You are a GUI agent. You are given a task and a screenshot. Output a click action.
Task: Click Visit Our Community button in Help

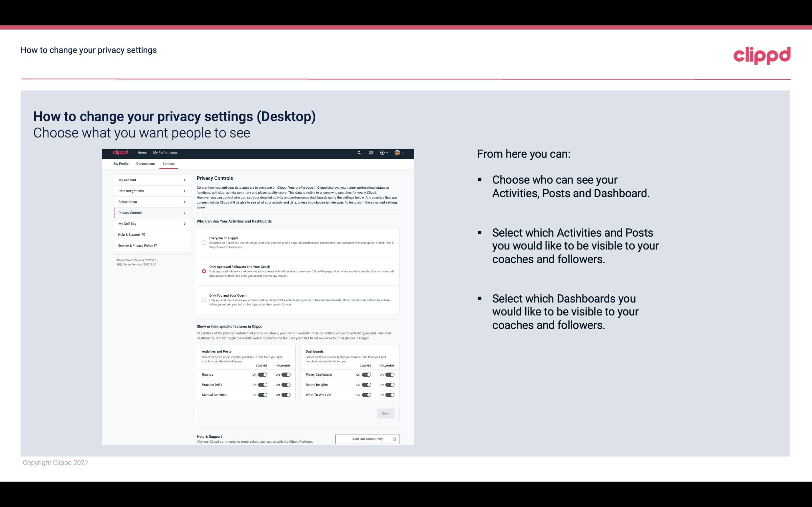coord(367,439)
